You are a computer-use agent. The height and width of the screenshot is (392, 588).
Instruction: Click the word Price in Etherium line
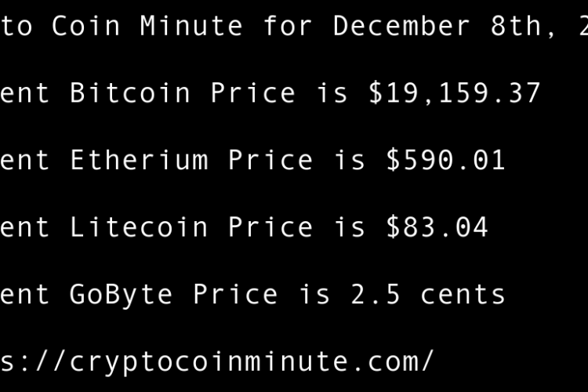[x=270, y=161]
